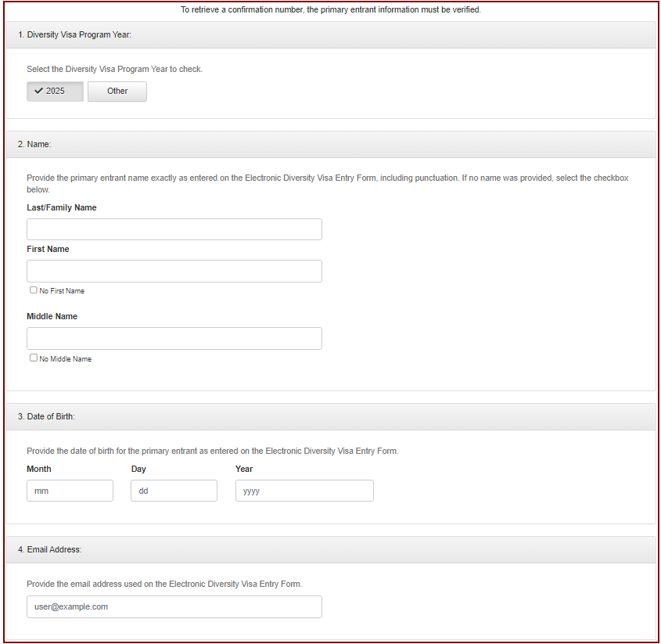Image resolution: width=661 pixels, height=644 pixels.
Task: Click the Last/Family Name field label
Action: [x=62, y=207]
